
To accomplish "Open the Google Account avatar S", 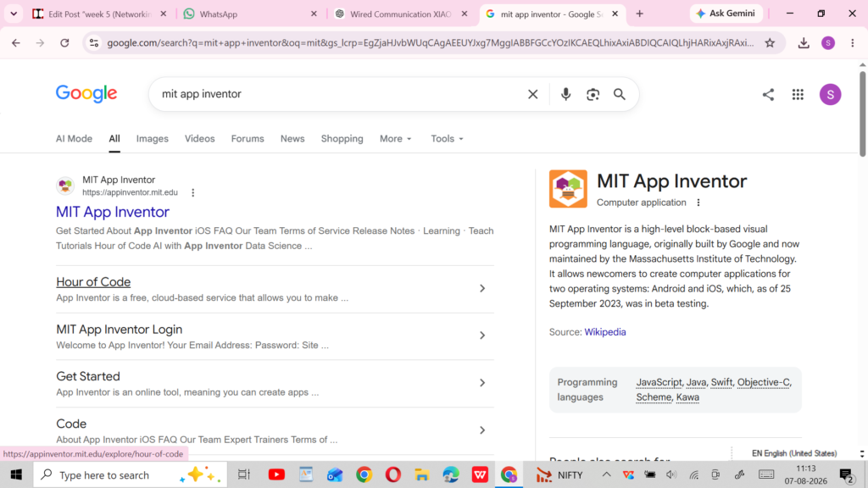I will 831,95.
